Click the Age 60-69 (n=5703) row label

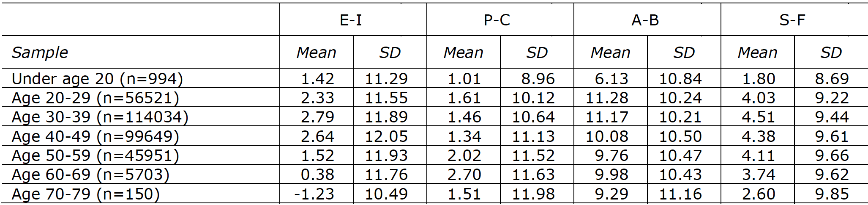pyautogui.click(x=90, y=175)
